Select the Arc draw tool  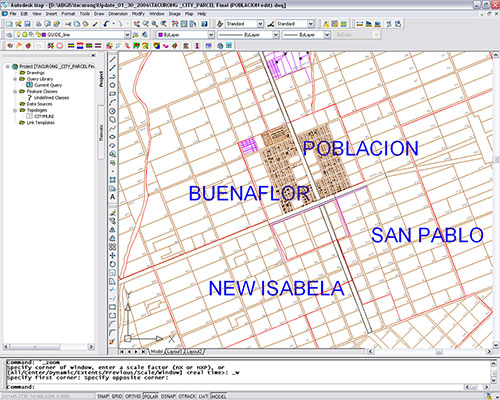pyautogui.click(x=113, y=102)
